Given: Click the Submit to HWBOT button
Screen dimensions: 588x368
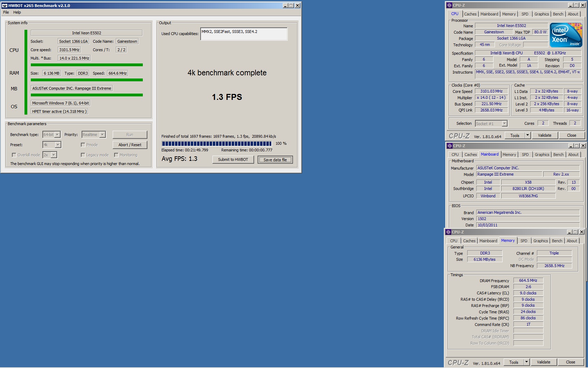Looking at the screenshot, I should pyautogui.click(x=233, y=159).
